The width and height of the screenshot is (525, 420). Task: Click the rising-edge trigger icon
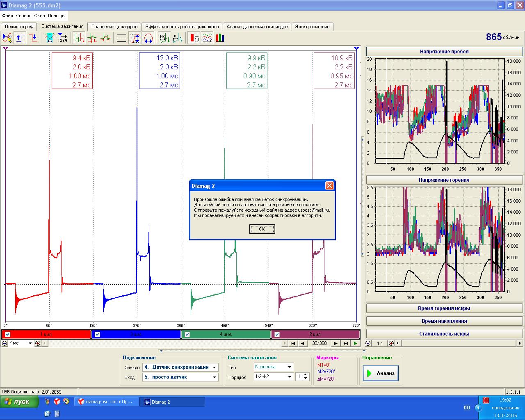tap(20, 38)
